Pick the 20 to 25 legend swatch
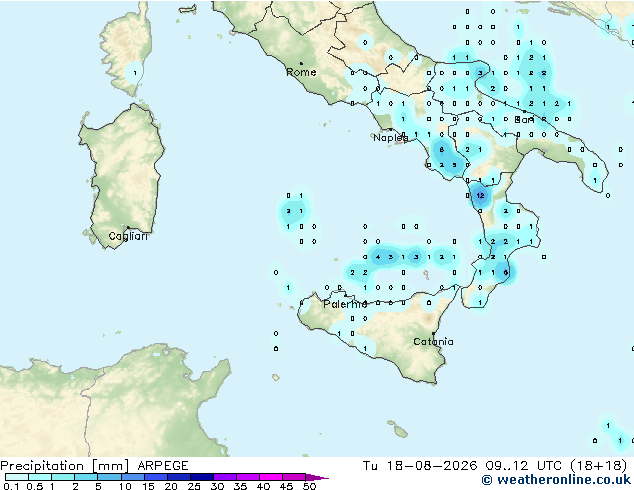 178,477
